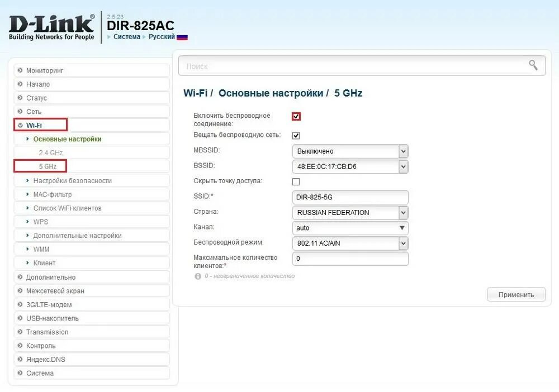Viewport: 559px width, 392px height.
Task: Open the Сеть menu item
Action: (x=92, y=112)
